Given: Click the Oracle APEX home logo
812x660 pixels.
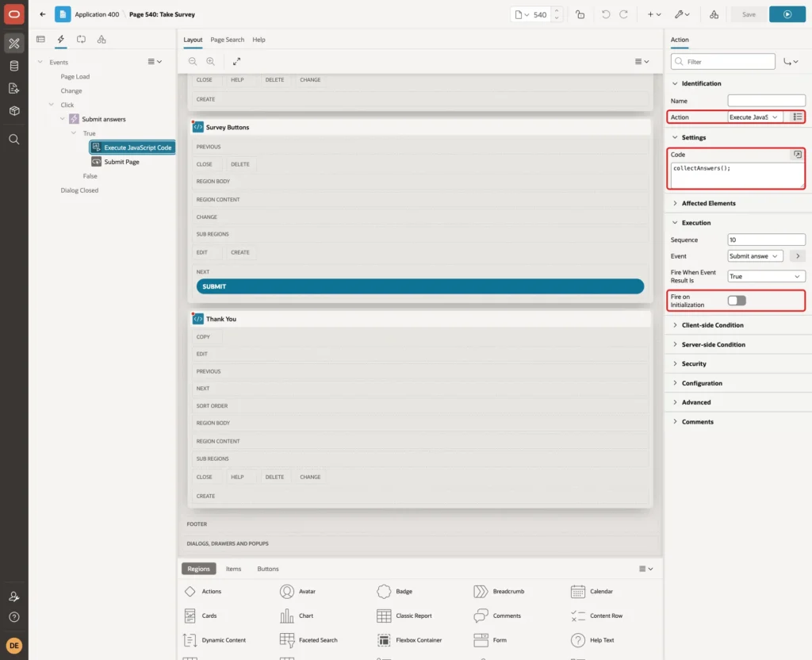Looking at the screenshot, I should coord(14,14).
